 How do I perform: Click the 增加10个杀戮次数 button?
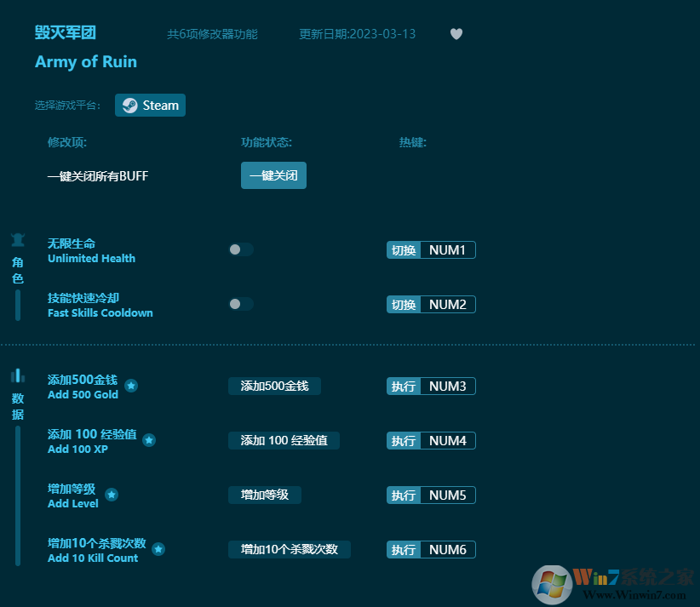point(287,549)
